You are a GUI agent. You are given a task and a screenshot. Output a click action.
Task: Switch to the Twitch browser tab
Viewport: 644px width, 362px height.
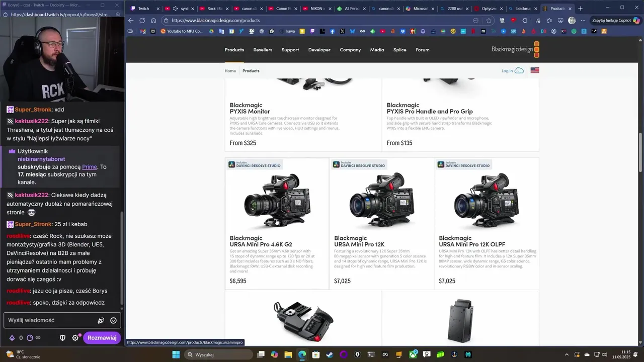144,8
